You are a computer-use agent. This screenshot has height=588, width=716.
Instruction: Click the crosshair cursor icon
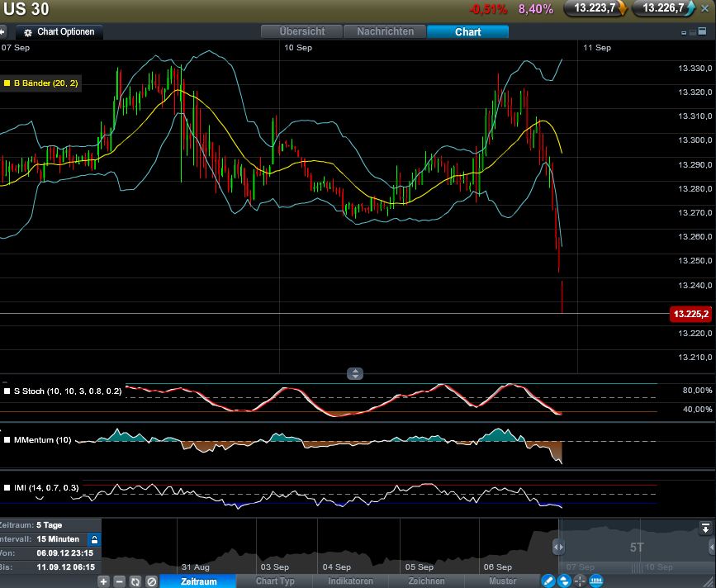click(580, 581)
